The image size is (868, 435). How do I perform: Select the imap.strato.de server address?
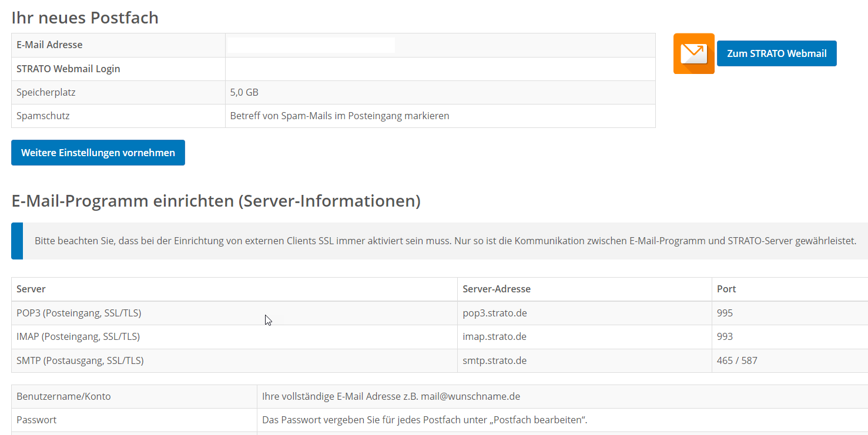point(494,336)
